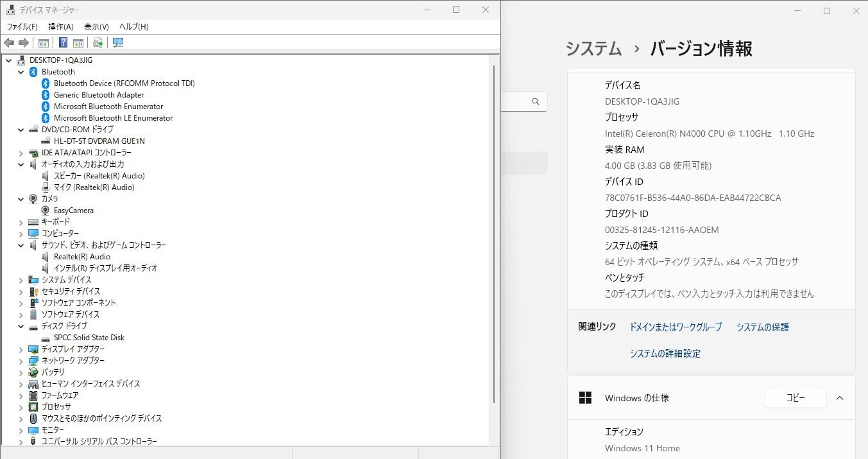The image size is (868, 459).
Task: Click the drive icon of HL-DT-ST DVDRAM GUE1N
Action: (x=46, y=141)
